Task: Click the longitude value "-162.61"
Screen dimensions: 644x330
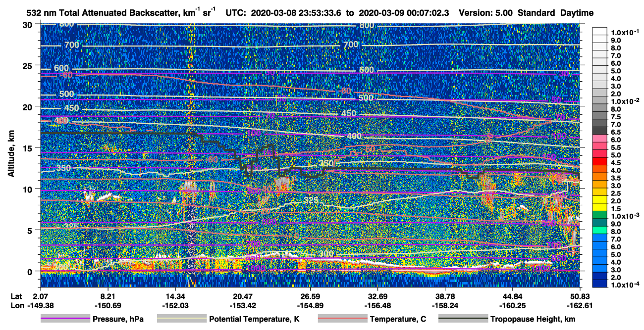Action: pos(580,305)
